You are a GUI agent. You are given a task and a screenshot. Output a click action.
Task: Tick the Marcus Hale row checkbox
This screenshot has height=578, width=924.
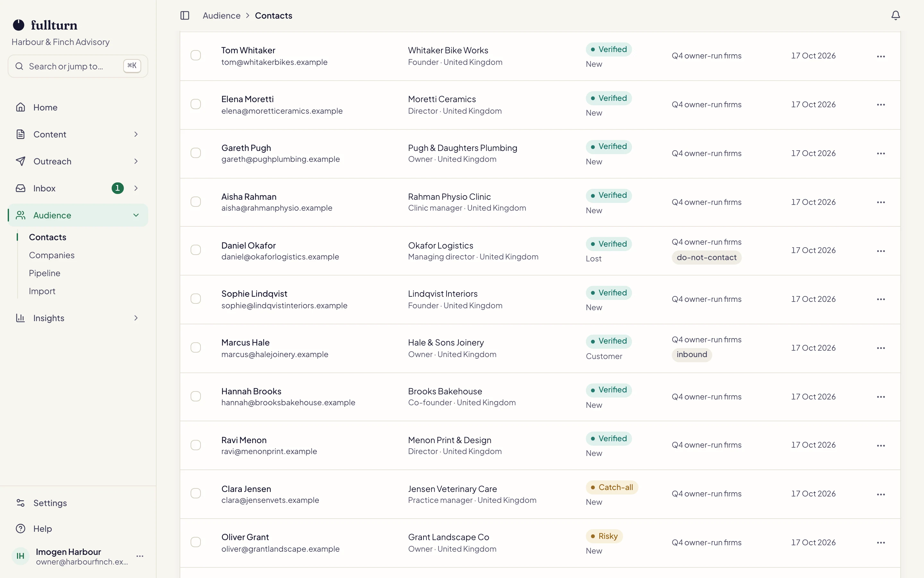click(x=195, y=347)
